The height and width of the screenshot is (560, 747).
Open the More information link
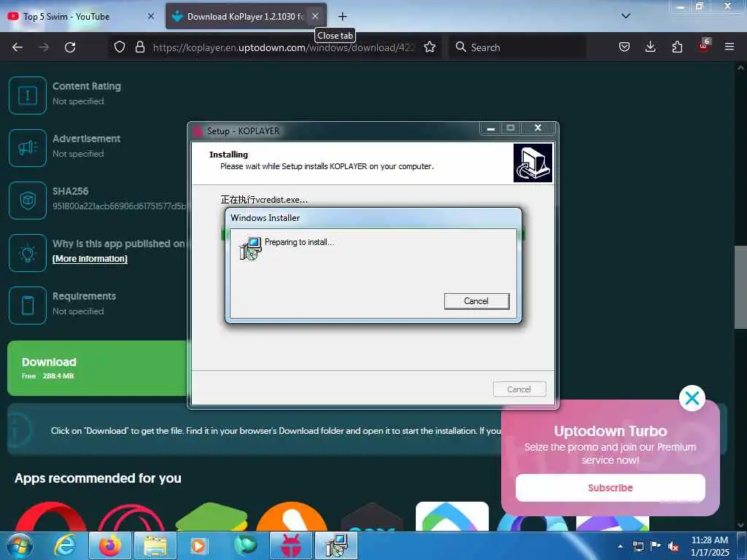click(x=90, y=259)
